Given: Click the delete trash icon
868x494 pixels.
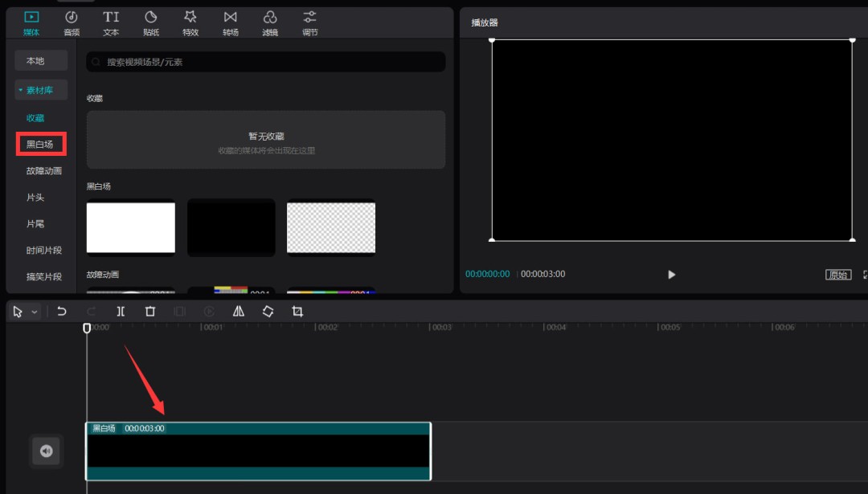Looking at the screenshot, I should tap(150, 312).
